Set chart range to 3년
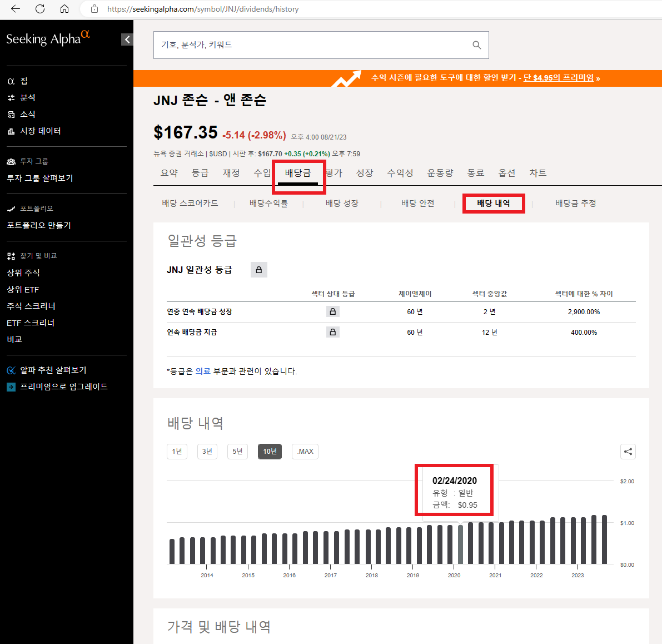The width and height of the screenshot is (662, 644). [x=207, y=452]
